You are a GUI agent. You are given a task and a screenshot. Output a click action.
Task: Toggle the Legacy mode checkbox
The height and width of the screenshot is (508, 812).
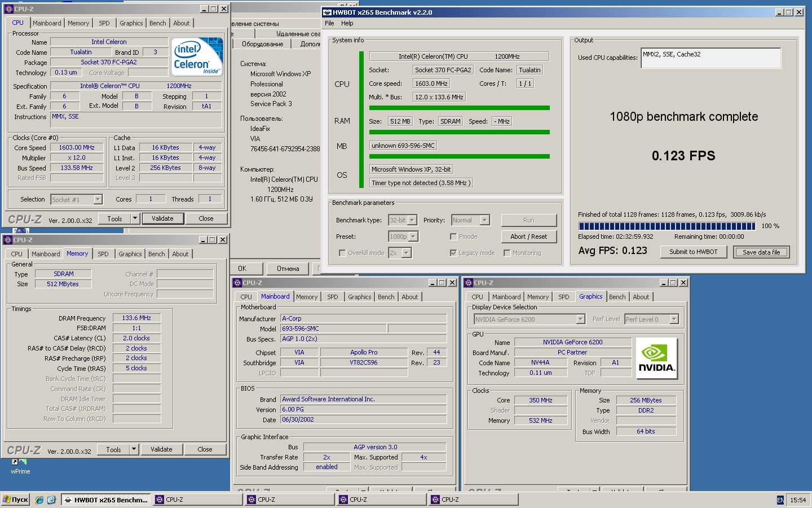click(x=453, y=253)
